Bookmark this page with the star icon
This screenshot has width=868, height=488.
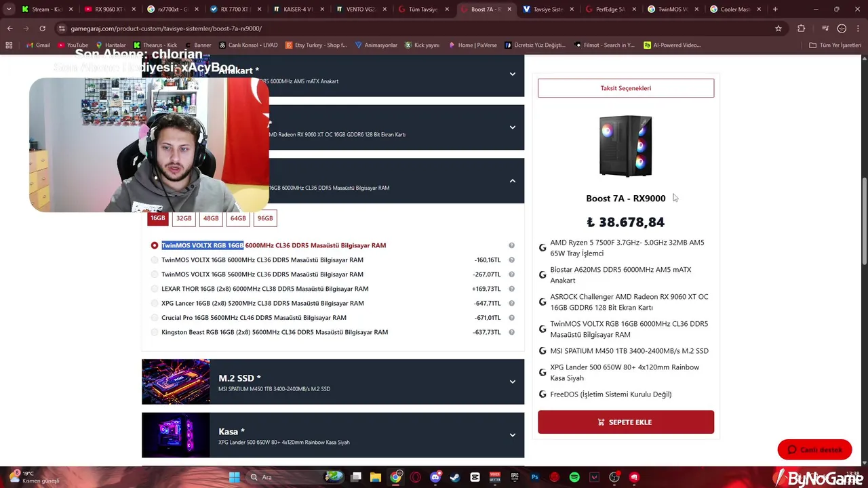coord(778,28)
